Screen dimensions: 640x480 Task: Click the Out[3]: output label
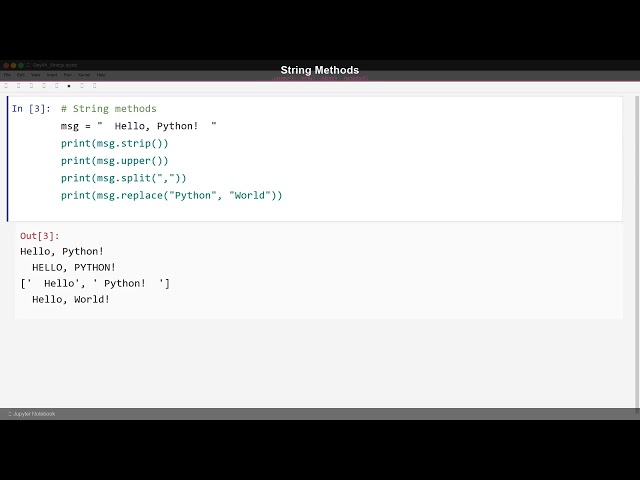coord(40,236)
